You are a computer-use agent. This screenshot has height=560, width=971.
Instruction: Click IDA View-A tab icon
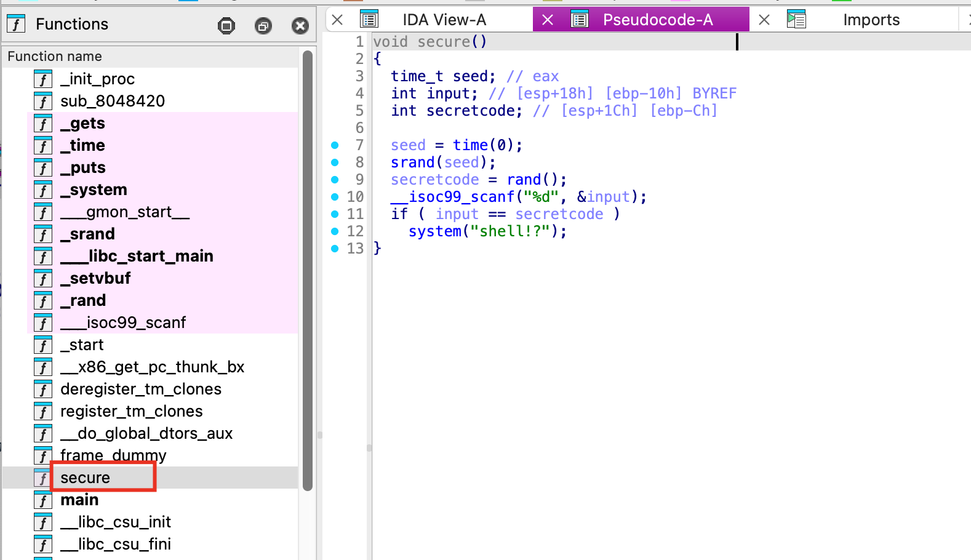[369, 20]
